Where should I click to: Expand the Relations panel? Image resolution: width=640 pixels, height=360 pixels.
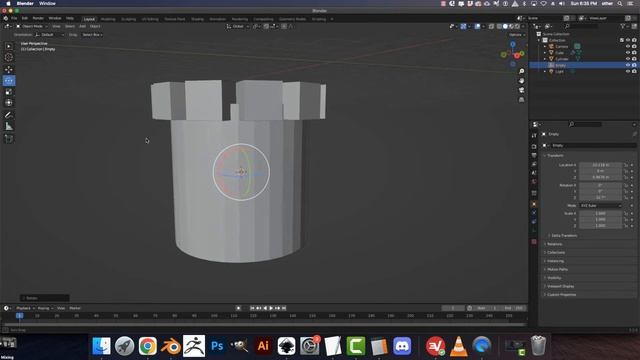point(554,244)
